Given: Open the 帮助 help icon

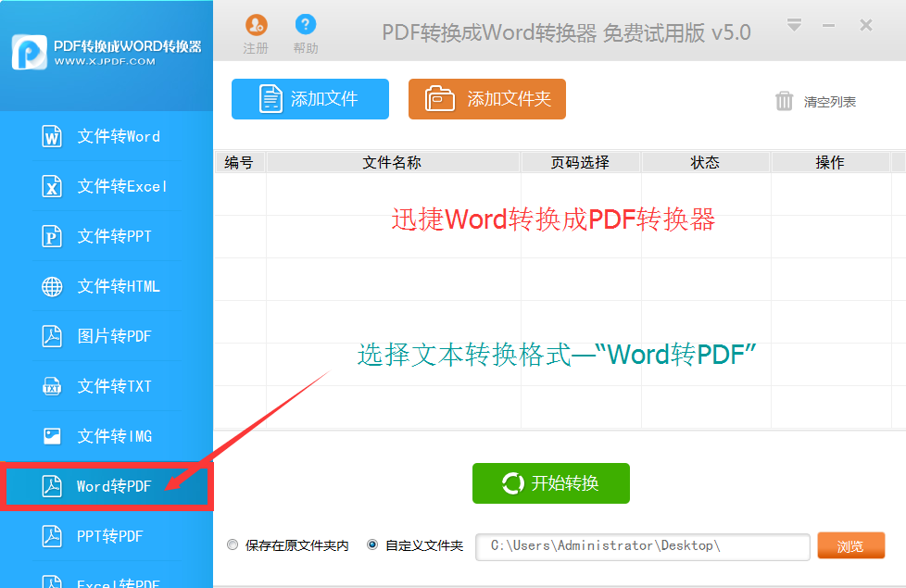Looking at the screenshot, I should point(305,26).
